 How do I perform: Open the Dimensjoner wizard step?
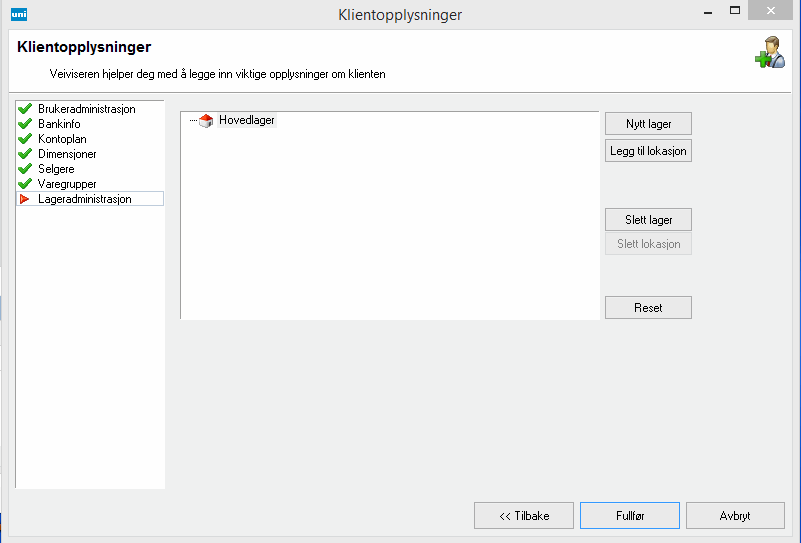[67, 154]
